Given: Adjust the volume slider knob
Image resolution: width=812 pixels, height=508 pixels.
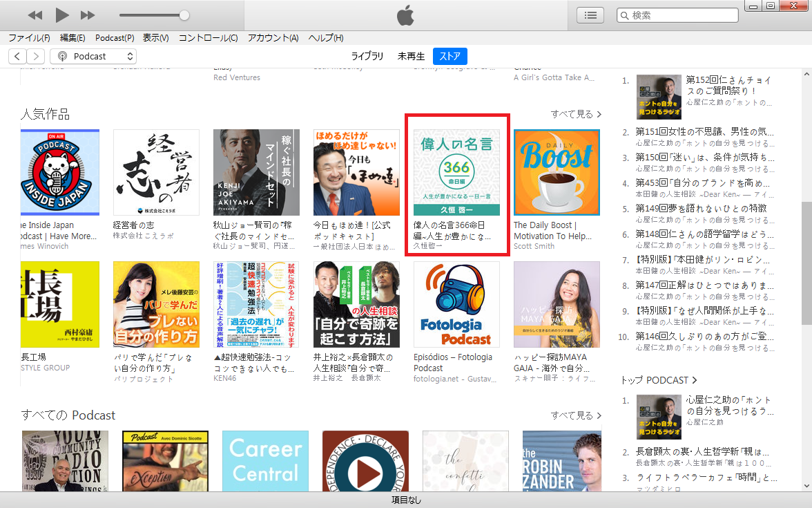Looking at the screenshot, I should point(184,15).
